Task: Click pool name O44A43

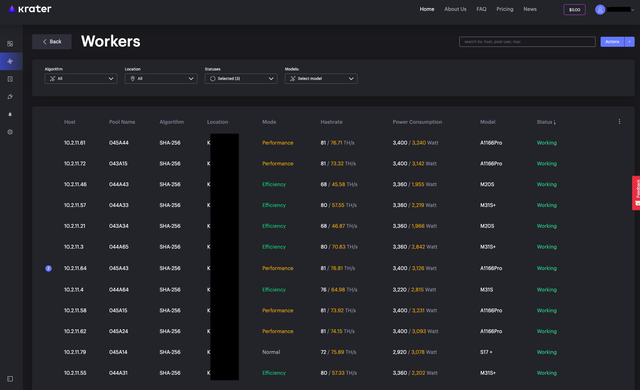Action: pyautogui.click(x=118, y=184)
